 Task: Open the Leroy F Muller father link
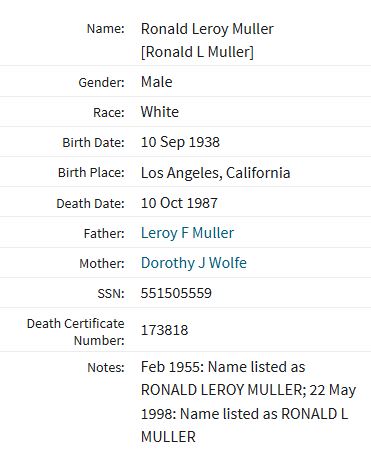(x=187, y=233)
